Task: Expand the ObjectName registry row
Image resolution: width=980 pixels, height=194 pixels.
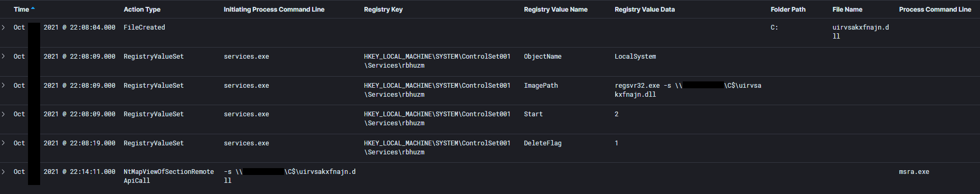Action: pos(3,57)
